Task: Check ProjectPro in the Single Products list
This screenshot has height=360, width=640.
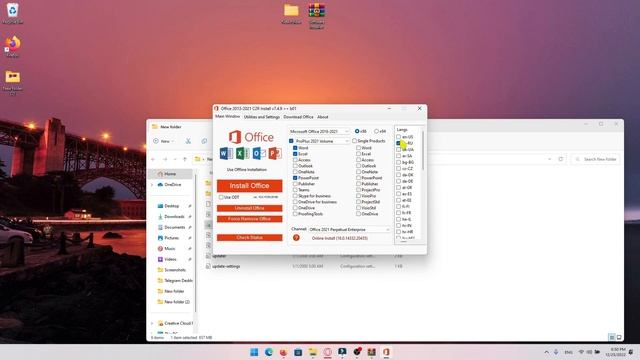Action: tap(358, 190)
